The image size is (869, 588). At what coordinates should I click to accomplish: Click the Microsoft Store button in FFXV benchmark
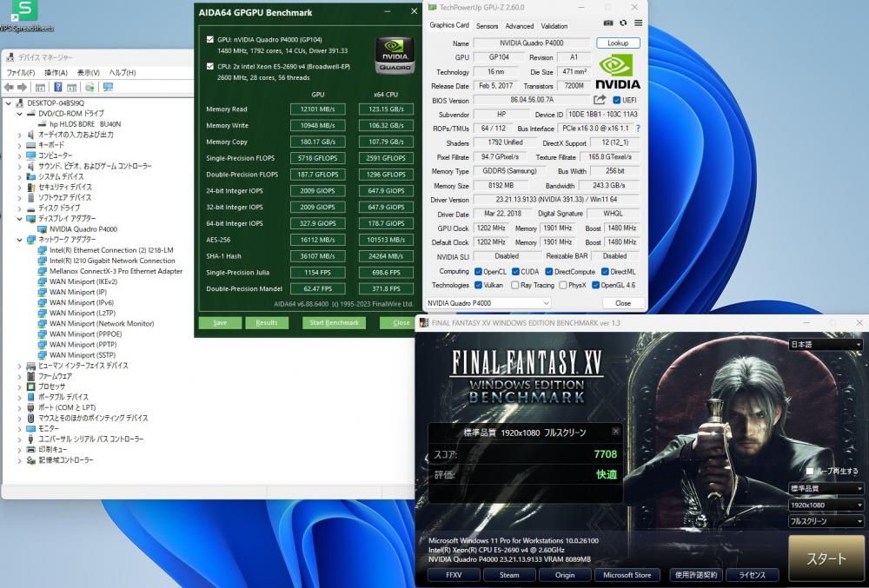[x=627, y=575]
